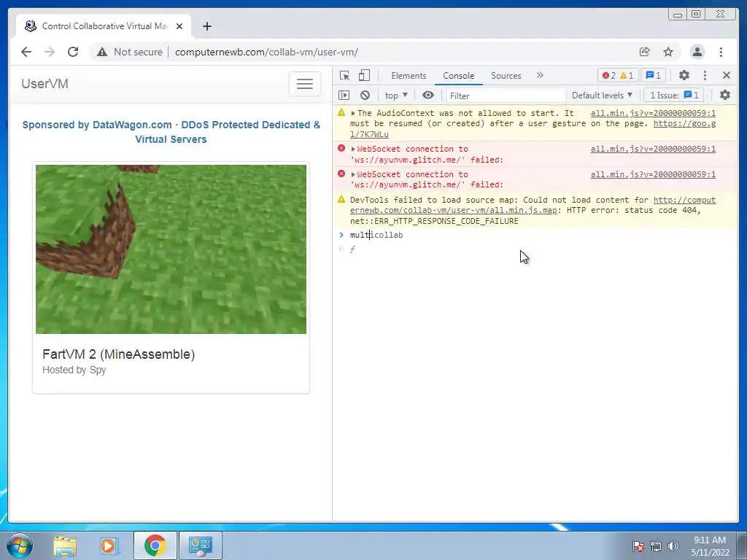Open all.min.js link on second WebSocket error
The image size is (747, 560).
coord(653,175)
